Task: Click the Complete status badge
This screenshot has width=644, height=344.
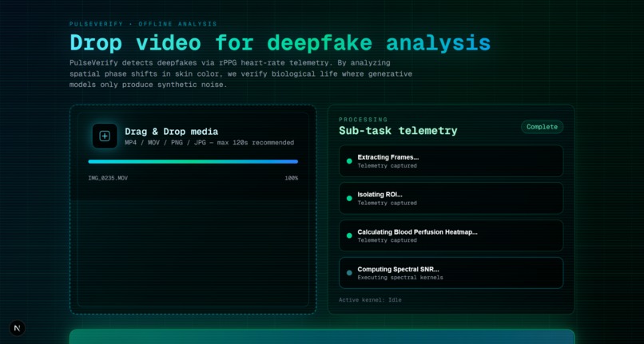Action: 542,127
